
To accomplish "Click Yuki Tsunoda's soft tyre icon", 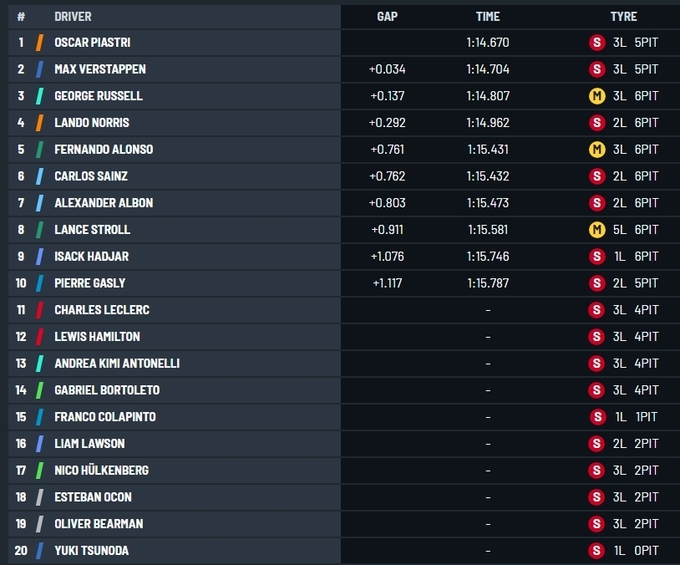I will point(597,551).
